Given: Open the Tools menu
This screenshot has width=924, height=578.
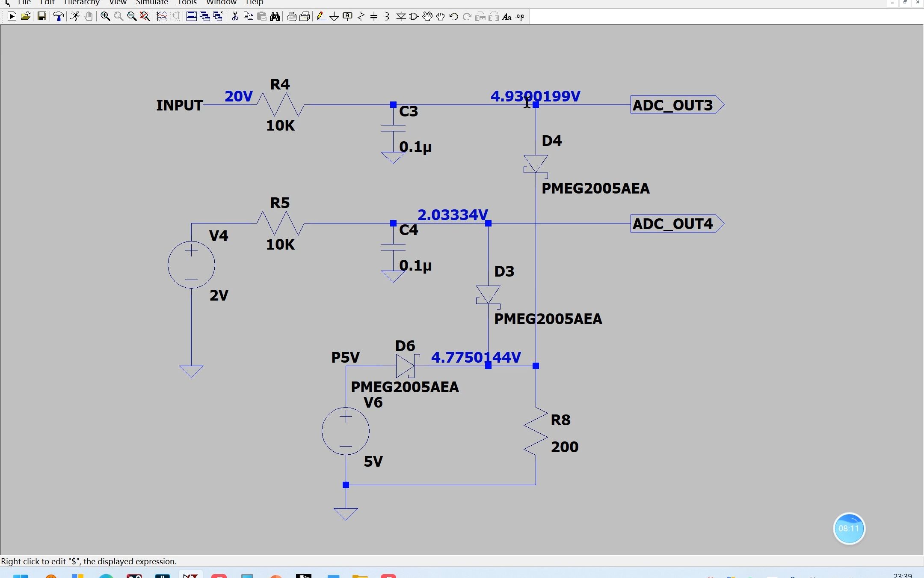Looking at the screenshot, I should coord(187,3).
